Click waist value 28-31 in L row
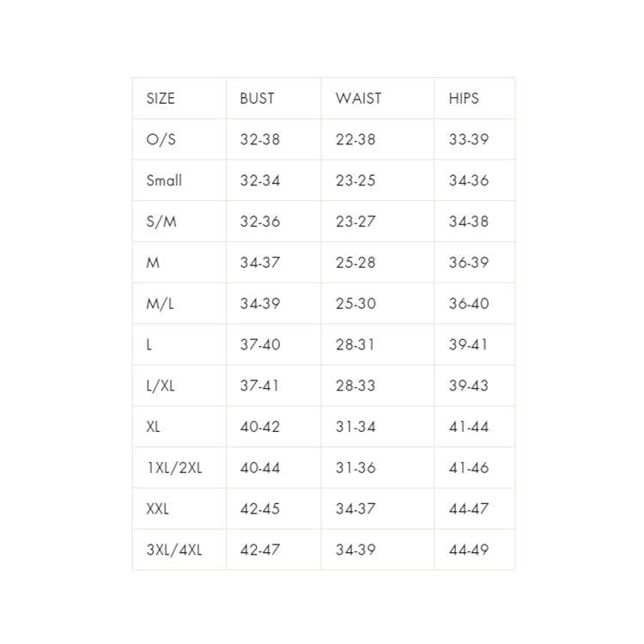Screen dimensions: 644x644 (x=355, y=345)
